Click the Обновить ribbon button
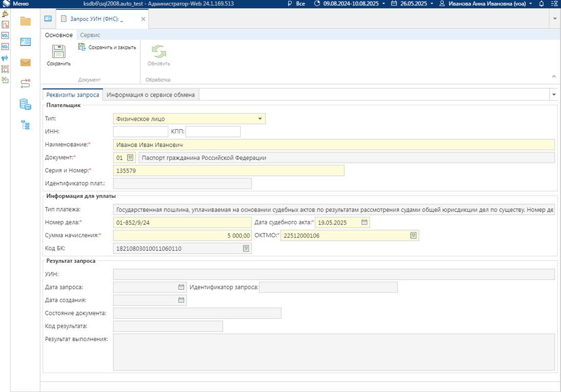The width and height of the screenshot is (561, 392). (x=159, y=55)
